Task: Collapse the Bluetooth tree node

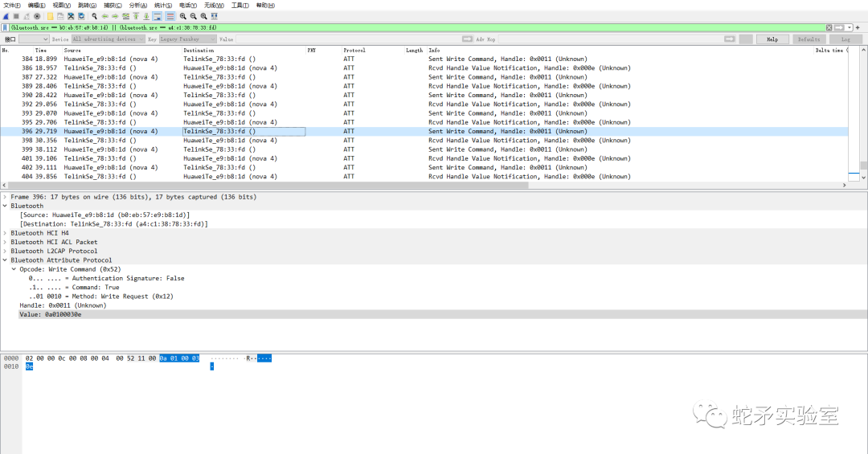Action: (x=5, y=206)
